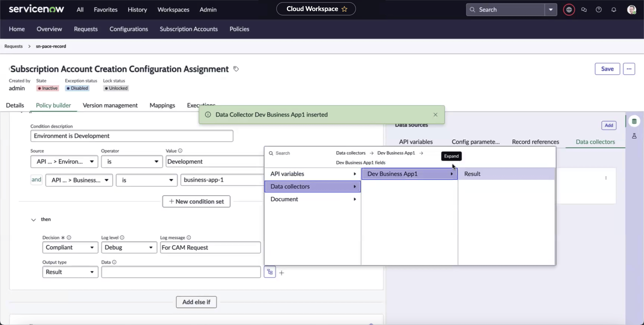
Task: Click Add in Data sources panel
Action: coord(609,125)
